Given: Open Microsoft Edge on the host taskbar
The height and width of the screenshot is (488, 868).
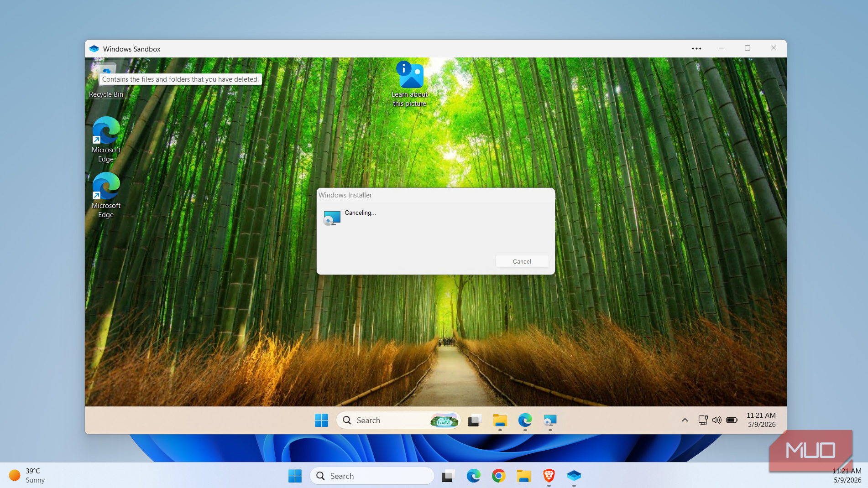Looking at the screenshot, I should click(474, 476).
